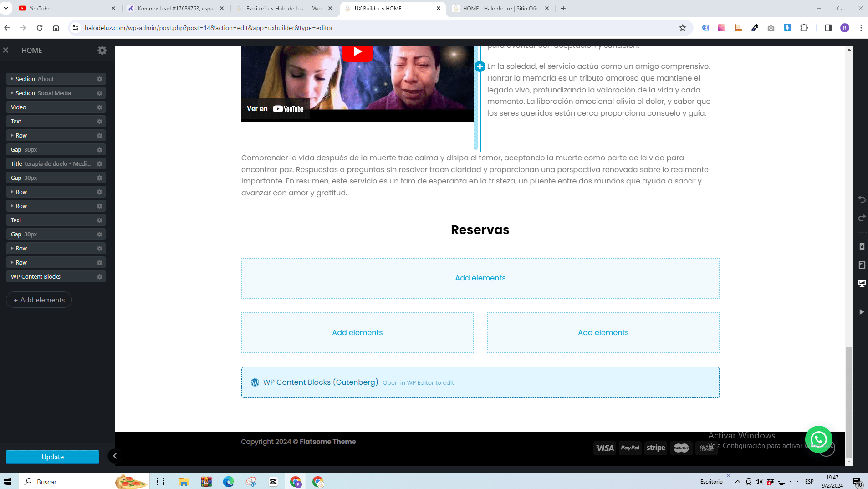Open the browser home button
Screen dimensions: 868x489
pyautogui.click(x=56, y=28)
